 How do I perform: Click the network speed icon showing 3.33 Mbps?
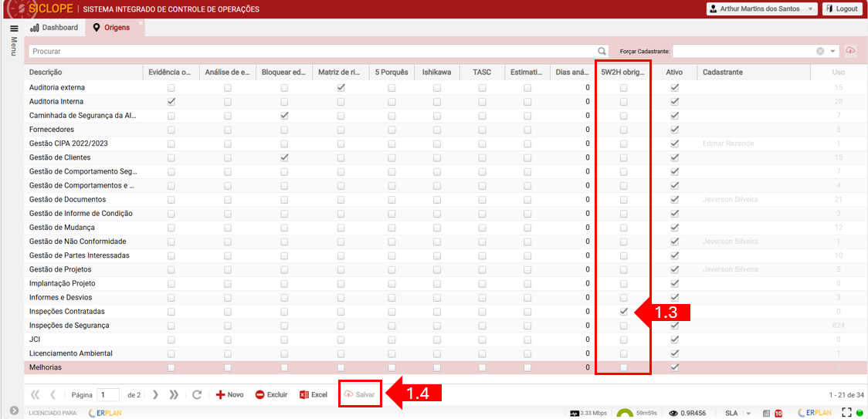575,413
